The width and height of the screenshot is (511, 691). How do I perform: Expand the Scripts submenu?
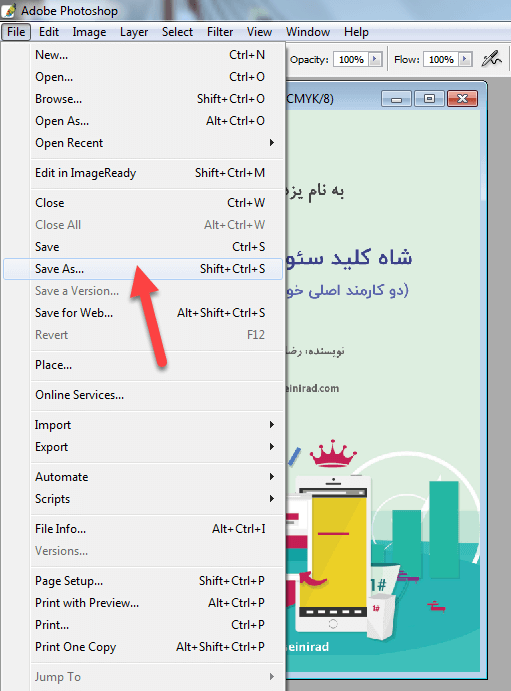click(143, 499)
